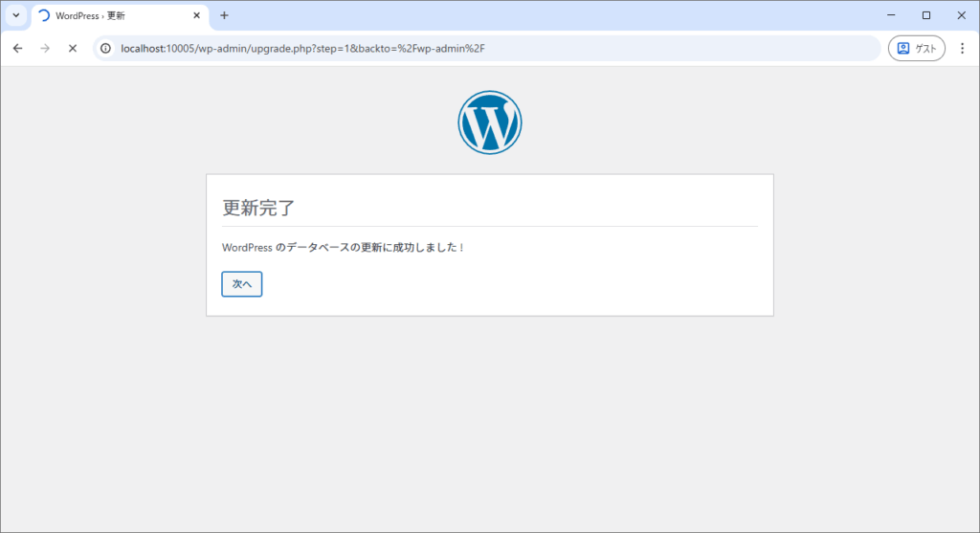Image resolution: width=980 pixels, height=533 pixels.
Task: Open the Chrome three-dot menu
Action: tap(962, 48)
